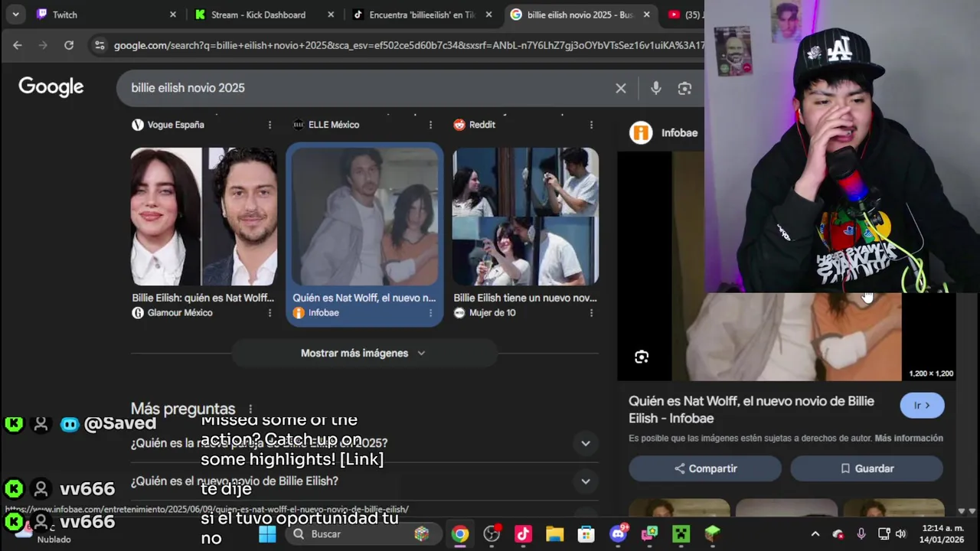The image size is (980, 551).
Task: Clear the search query with X
Action: [621, 88]
